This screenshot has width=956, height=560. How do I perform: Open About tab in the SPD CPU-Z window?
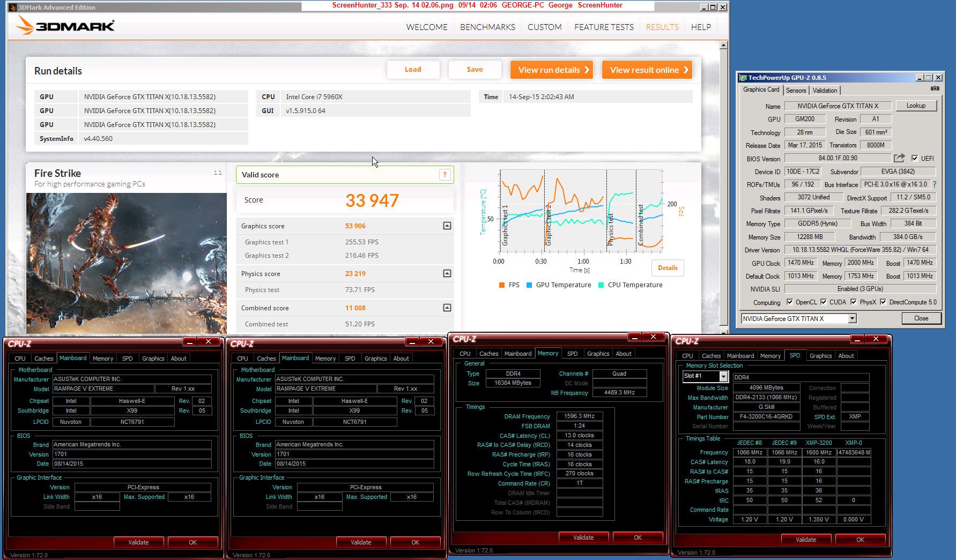point(846,356)
